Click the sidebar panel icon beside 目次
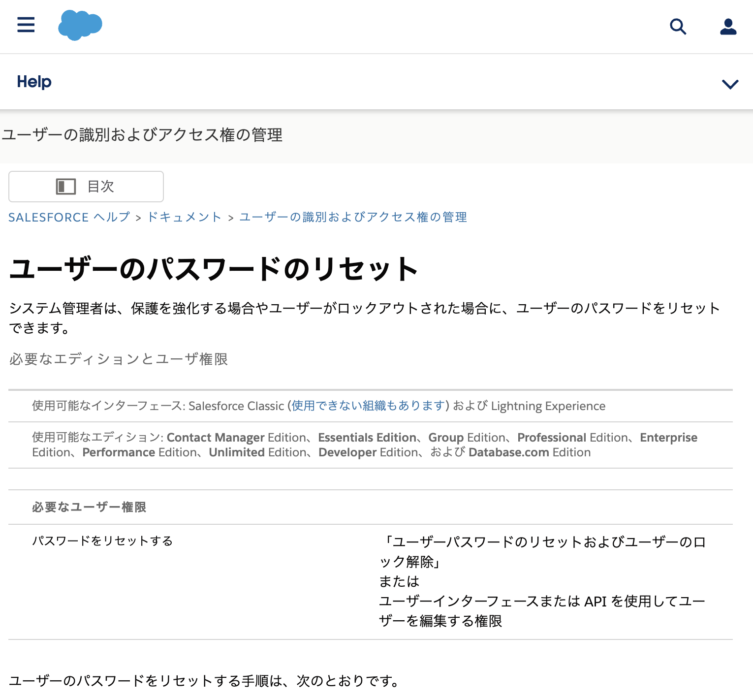 coord(66,187)
